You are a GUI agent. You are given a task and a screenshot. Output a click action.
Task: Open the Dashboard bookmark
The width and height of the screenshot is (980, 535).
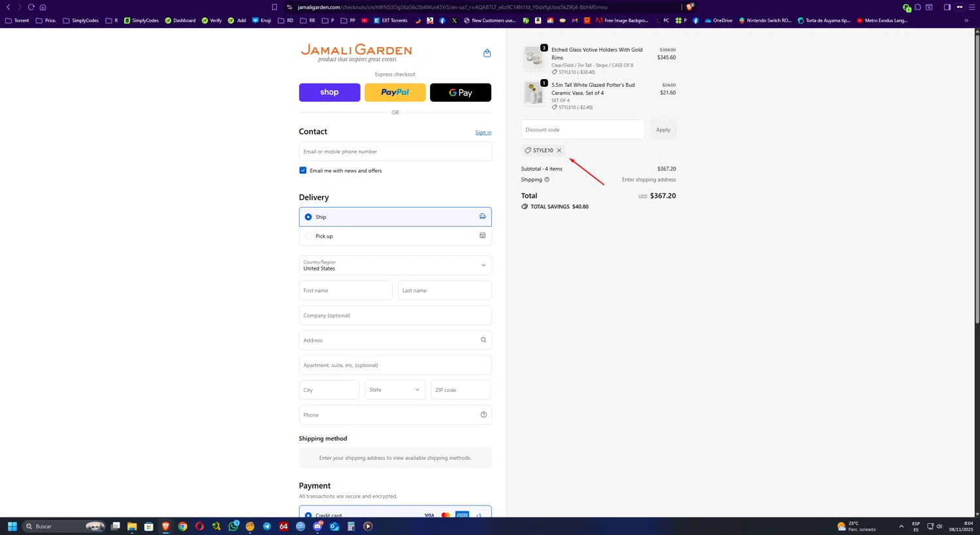[180, 20]
